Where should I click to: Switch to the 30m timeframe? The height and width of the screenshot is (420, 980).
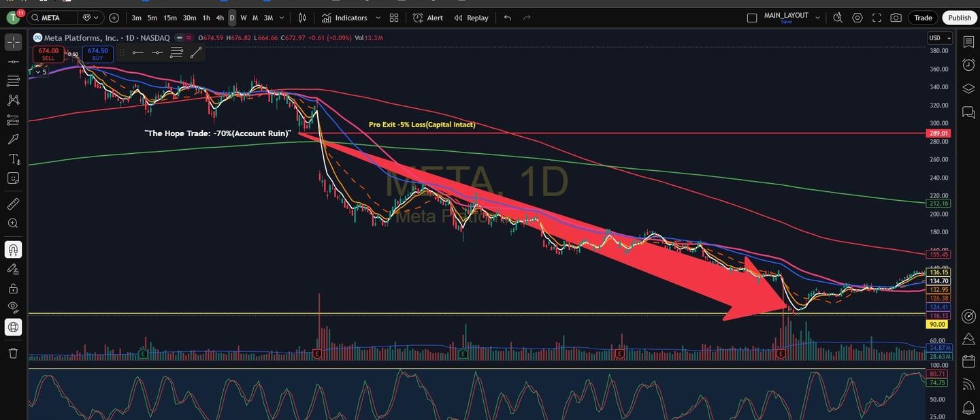189,18
